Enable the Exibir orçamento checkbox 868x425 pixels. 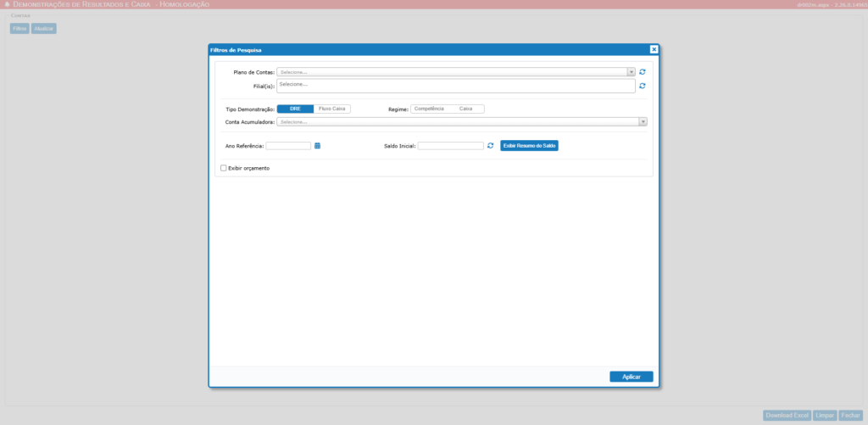(x=224, y=168)
